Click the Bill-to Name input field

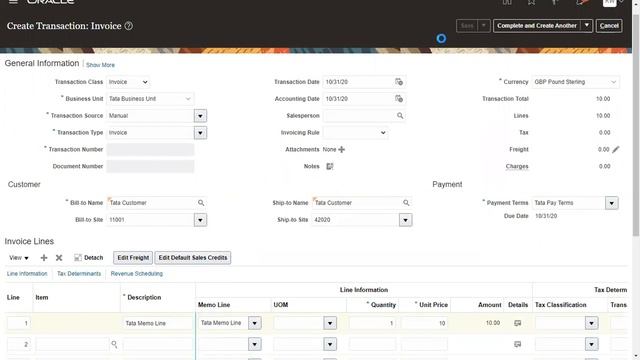click(x=152, y=203)
